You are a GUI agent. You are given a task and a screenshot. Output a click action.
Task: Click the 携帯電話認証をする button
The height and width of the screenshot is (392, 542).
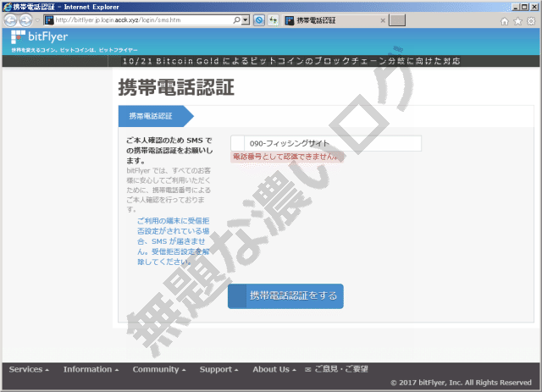click(285, 296)
